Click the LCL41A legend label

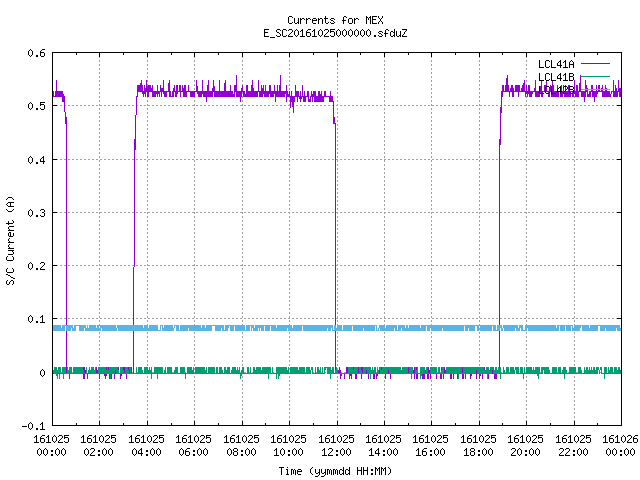556,64
